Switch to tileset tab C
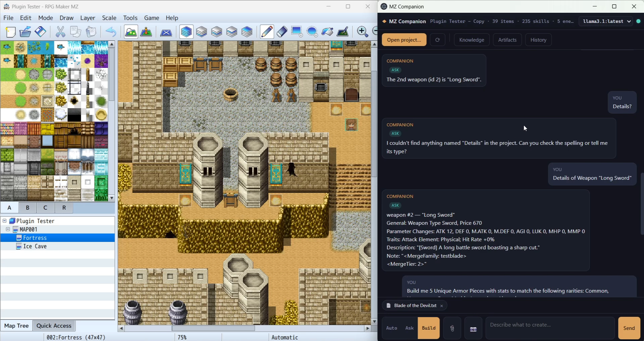The image size is (644, 341). [x=45, y=208]
